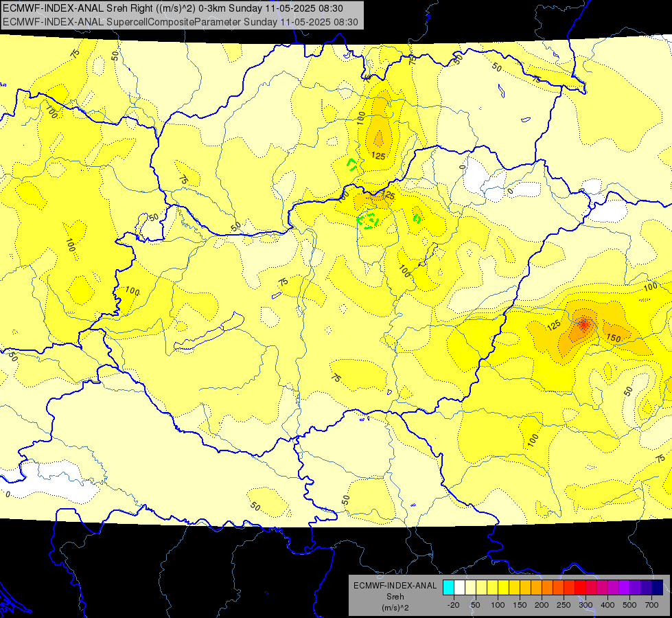Click the SupercellCompositeParameter title line
The image size is (672, 618).
coord(181,22)
